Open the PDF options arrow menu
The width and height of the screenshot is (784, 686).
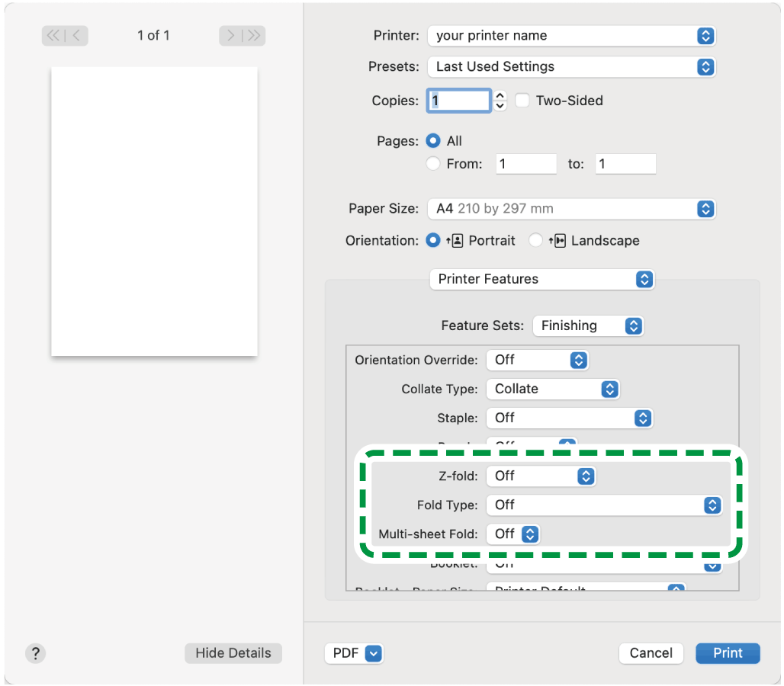pos(373,653)
